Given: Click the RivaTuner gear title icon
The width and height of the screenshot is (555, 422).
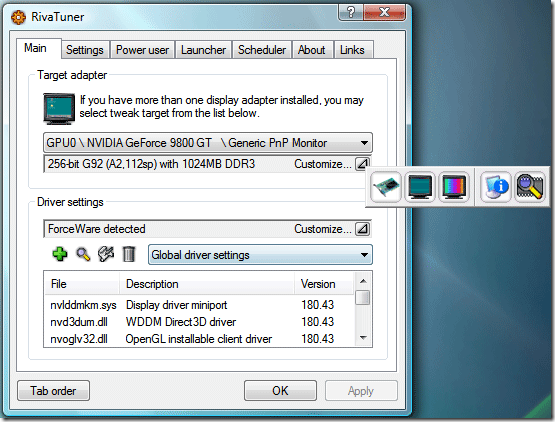Looking at the screenshot, I should (x=18, y=17).
